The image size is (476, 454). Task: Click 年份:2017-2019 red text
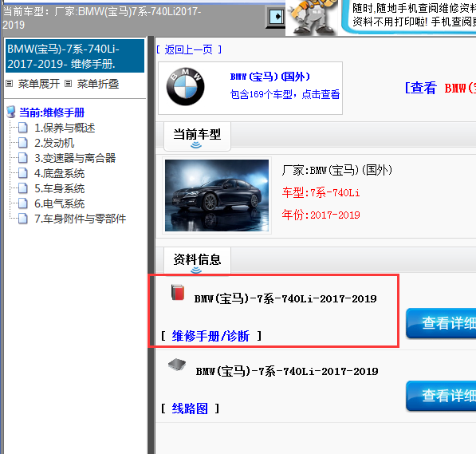coord(321,215)
